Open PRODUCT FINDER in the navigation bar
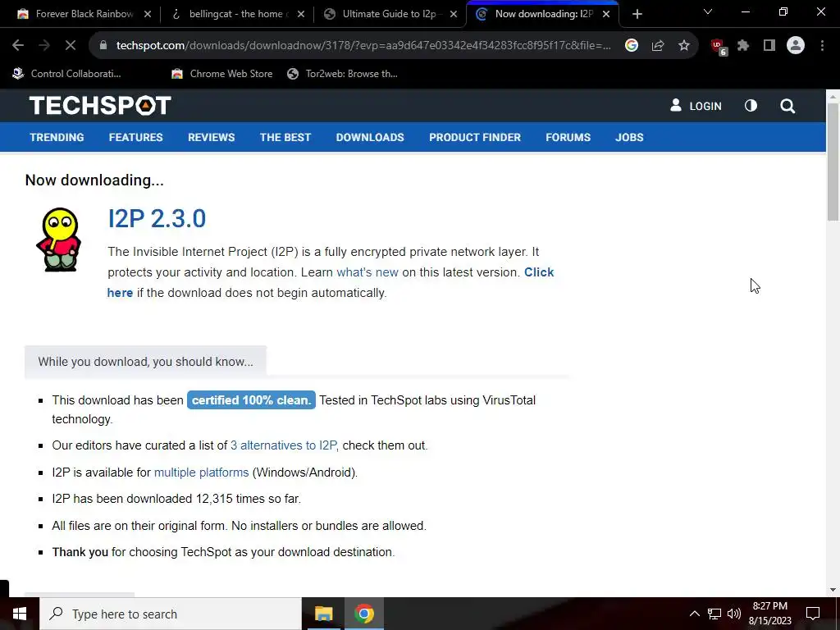Image resolution: width=840 pixels, height=630 pixels. [x=475, y=138]
